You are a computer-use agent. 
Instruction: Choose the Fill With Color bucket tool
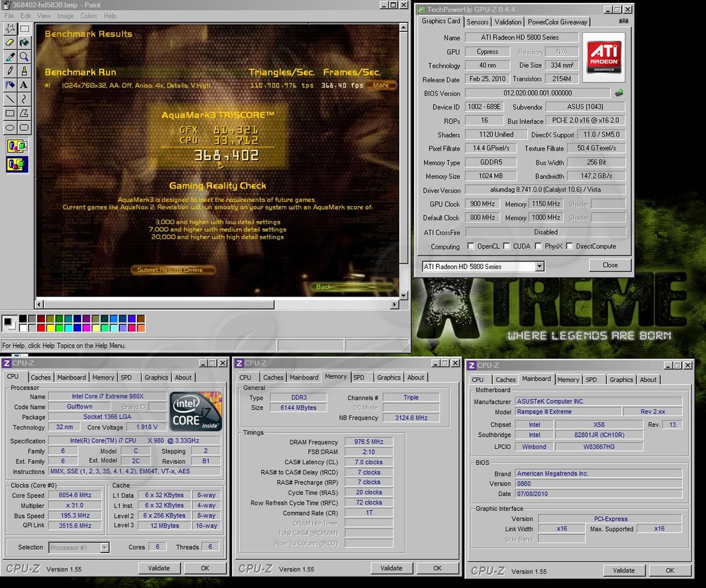pos(24,42)
